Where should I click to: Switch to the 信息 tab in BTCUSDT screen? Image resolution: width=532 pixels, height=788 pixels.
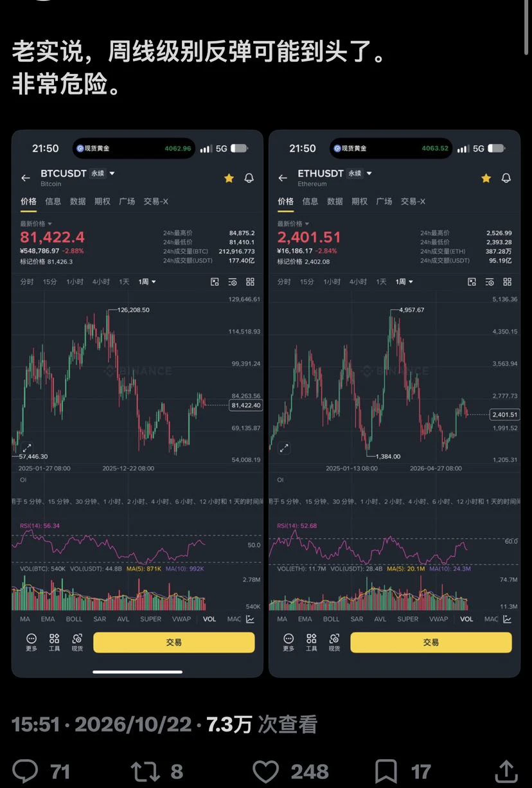(x=53, y=201)
